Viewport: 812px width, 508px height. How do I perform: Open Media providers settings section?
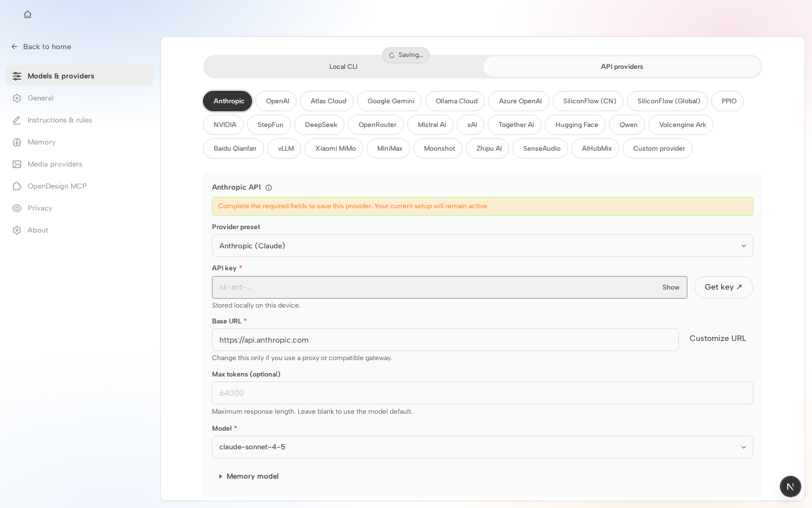coord(80,164)
